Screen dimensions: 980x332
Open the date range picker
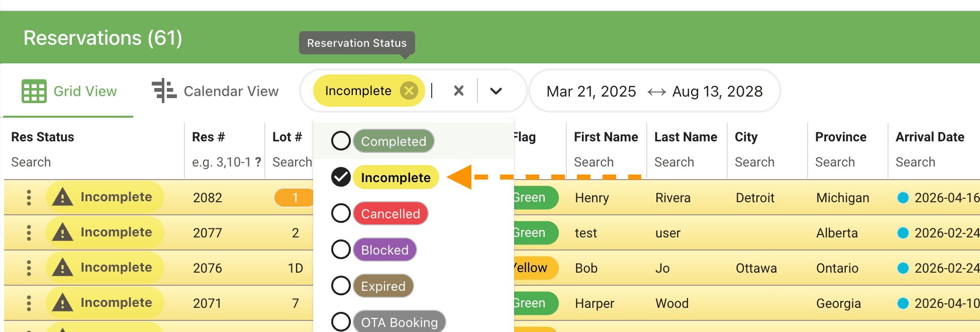coord(654,91)
